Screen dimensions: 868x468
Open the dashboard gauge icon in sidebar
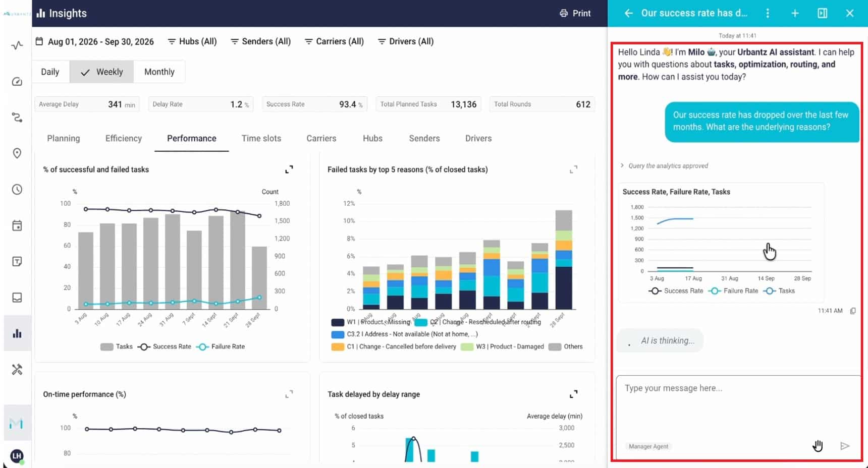click(17, 82)
